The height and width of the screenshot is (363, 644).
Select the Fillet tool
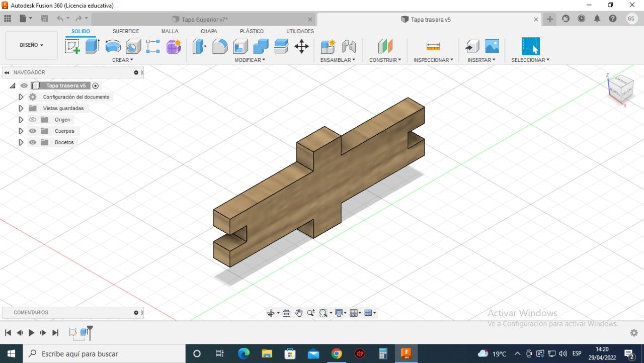pyautogui.click(x=220, y=46)
